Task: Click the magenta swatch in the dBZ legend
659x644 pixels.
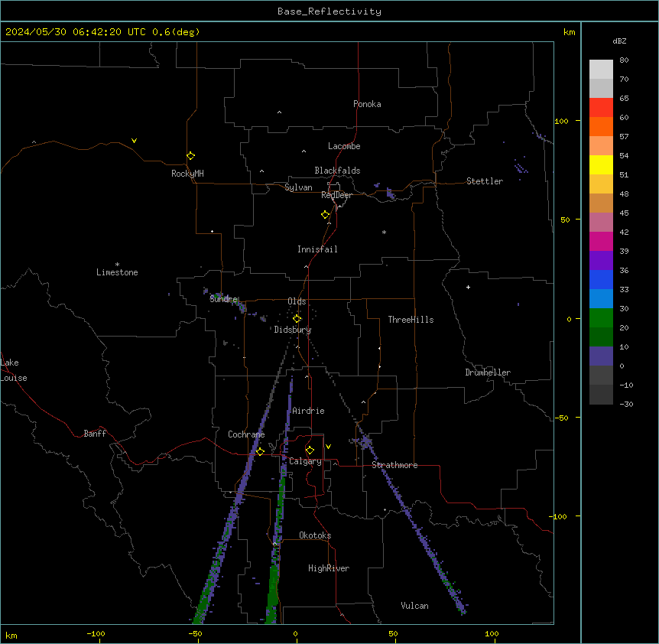Action: pyautogui.click(x=601, y=241)
